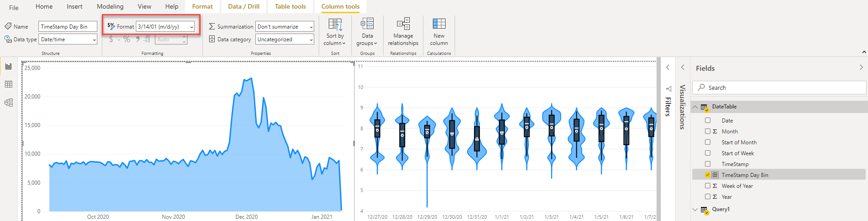Check the Month field checkbox
This screenshot has width=868, height=221.
tap(708, 131)
